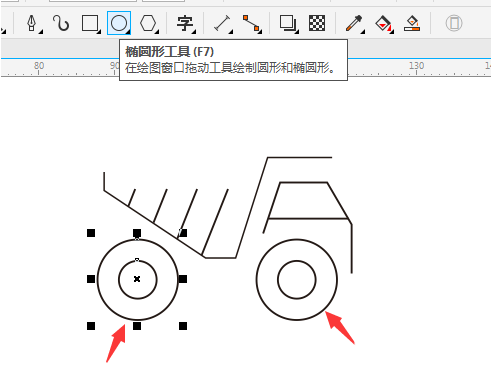Click the 130 mark on the ruler
The image size is (491, 382).
click(417, 65)
